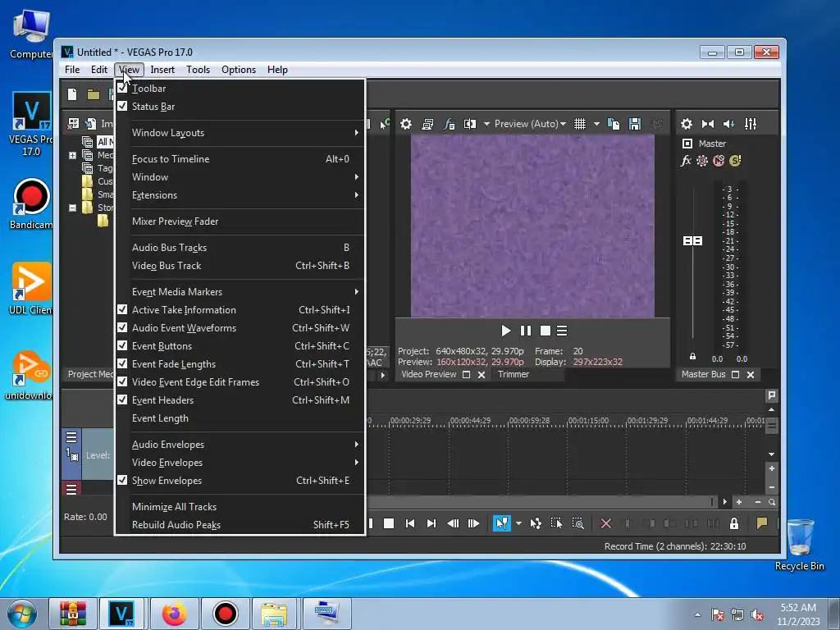Save preview snapshot to file
Screen dimensions: 840x630
pos(635,125)
